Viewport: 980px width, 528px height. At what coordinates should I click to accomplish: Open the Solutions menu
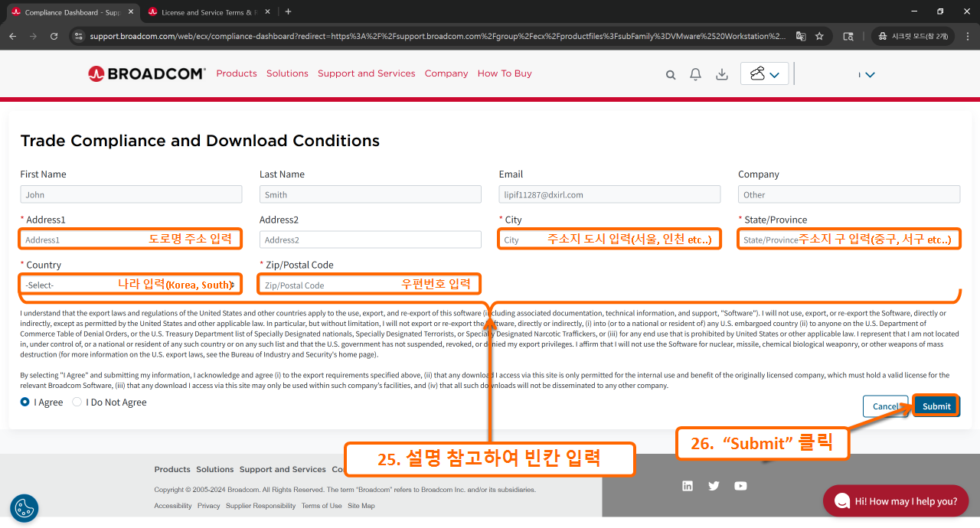tap(287, 73)
